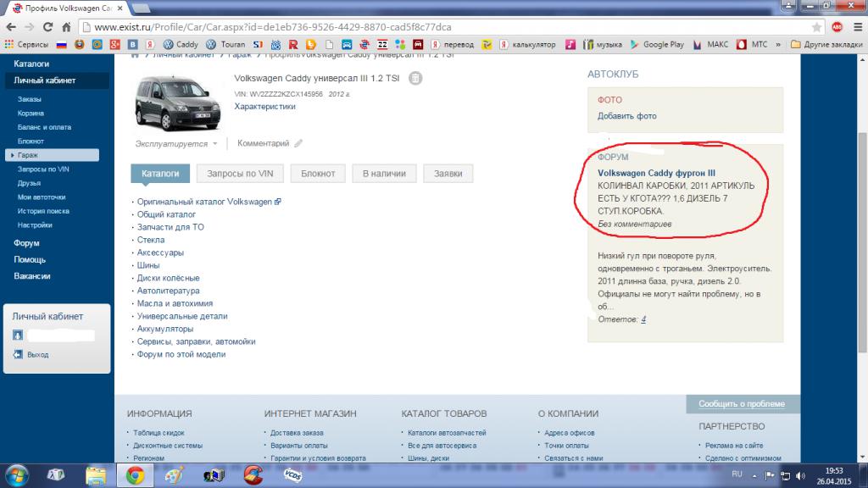Open the Touran Volkswagen bookmark
This screenshot has width=868, height=488.
pos(225,44)
